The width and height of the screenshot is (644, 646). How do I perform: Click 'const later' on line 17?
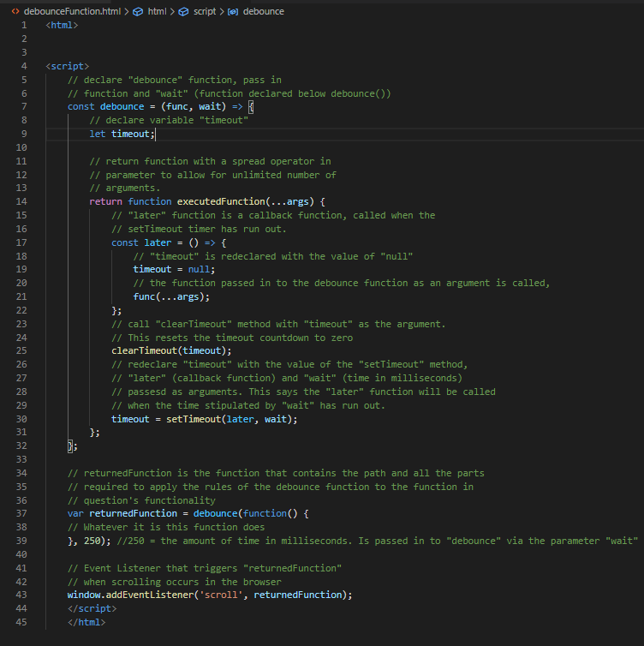pos(141,242)
